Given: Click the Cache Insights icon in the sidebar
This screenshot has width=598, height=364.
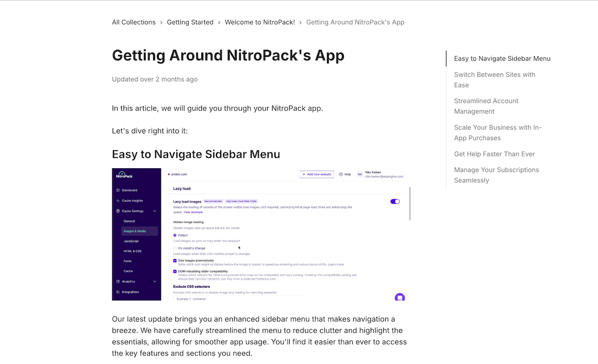Looking at the screenshot, I should (x=118, y=201).
